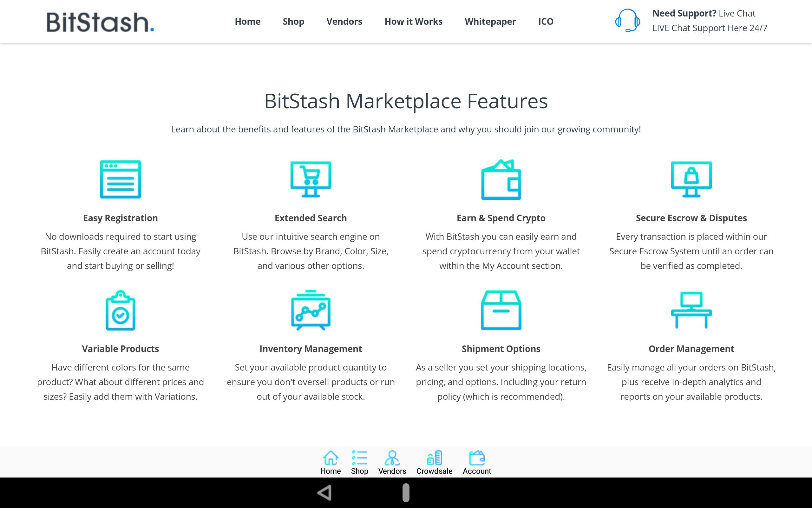Click 'As a seller you set' description
812x508 pixels.
pyautogui.click(x=501, y=382)
